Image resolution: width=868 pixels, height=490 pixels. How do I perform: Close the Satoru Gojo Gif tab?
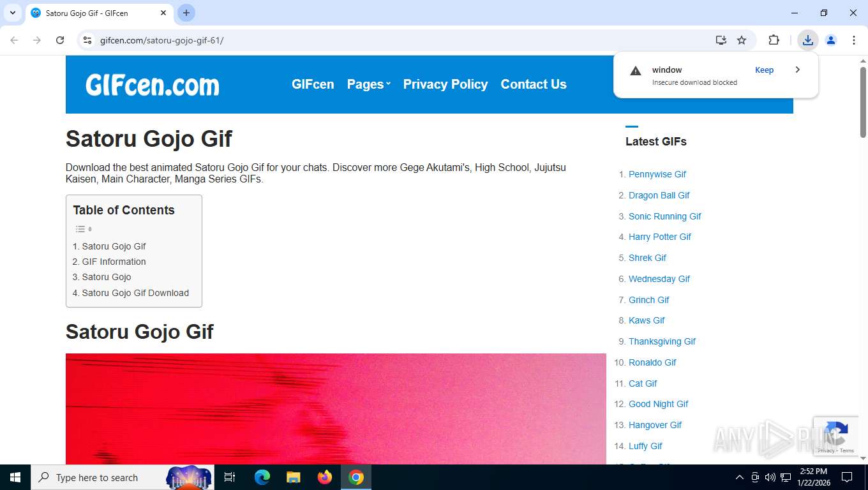pos(163,13)
